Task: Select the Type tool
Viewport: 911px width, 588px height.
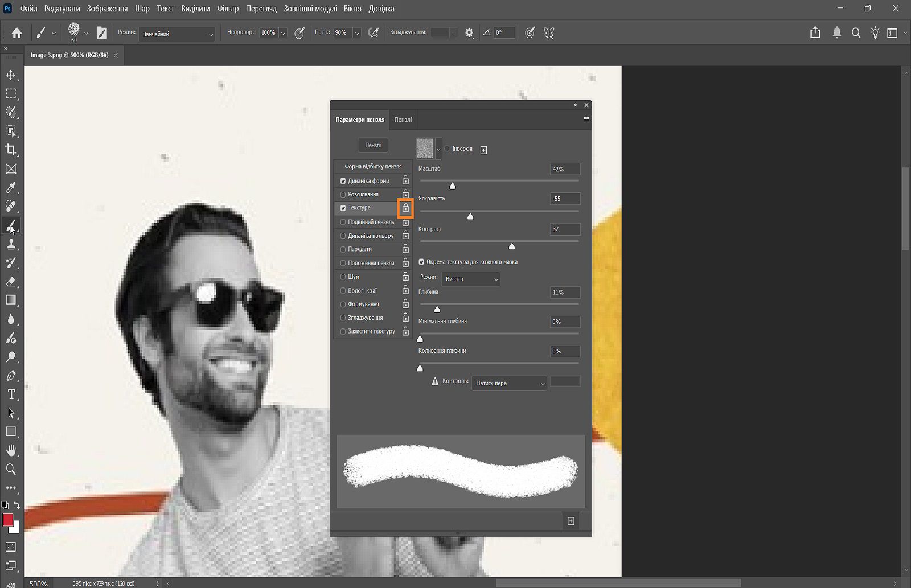Action: click(10, 394)
